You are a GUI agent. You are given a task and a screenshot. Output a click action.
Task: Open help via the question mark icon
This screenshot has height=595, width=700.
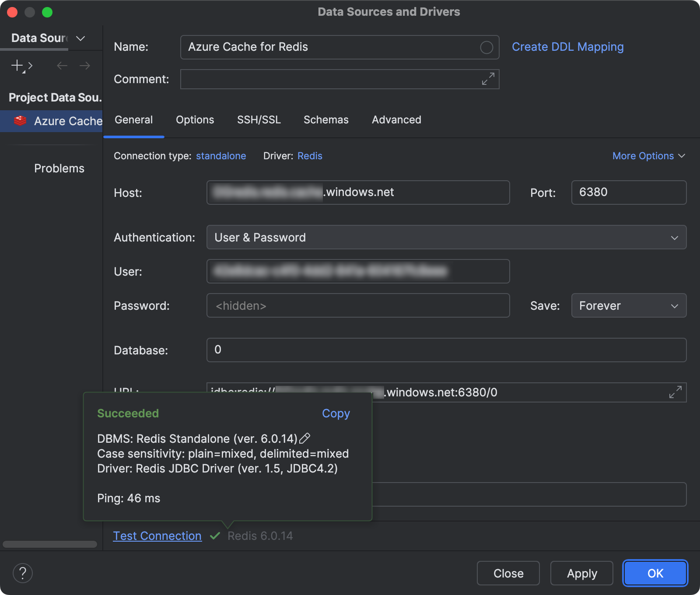click(23, 573)
